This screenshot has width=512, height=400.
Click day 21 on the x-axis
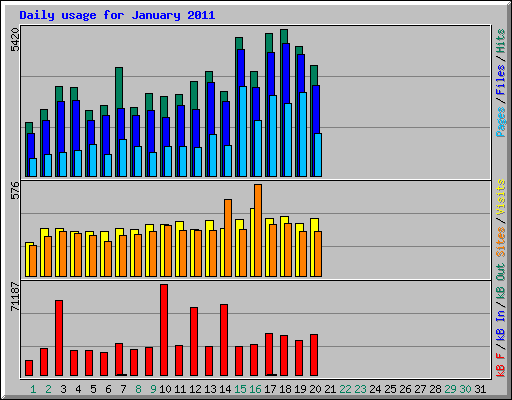point(330,389)
